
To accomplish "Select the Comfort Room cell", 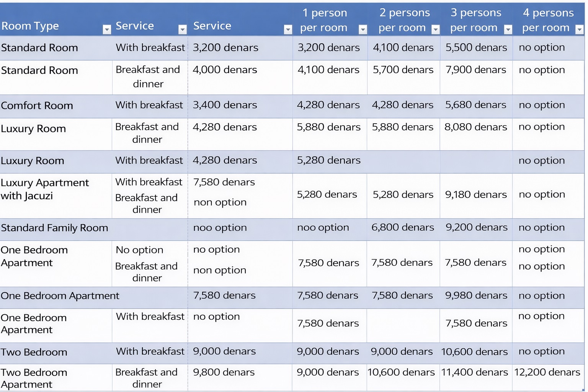I will tap(37, 106).
